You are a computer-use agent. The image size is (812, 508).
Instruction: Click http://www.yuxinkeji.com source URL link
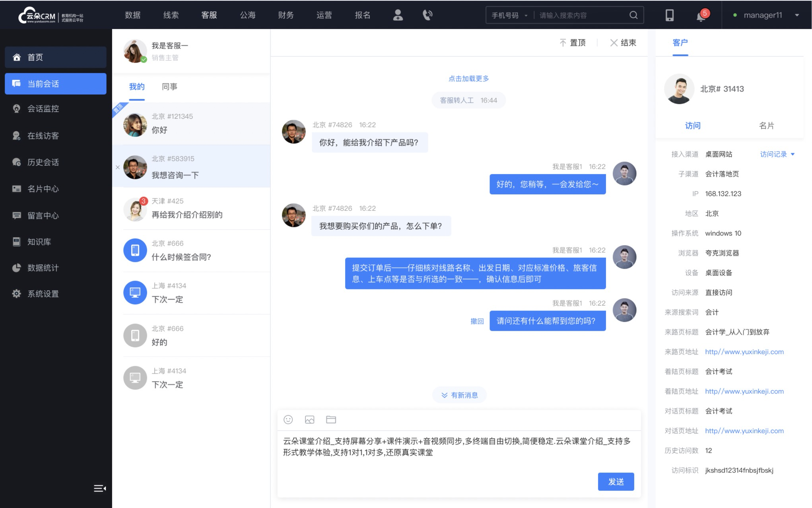(745, 351)
